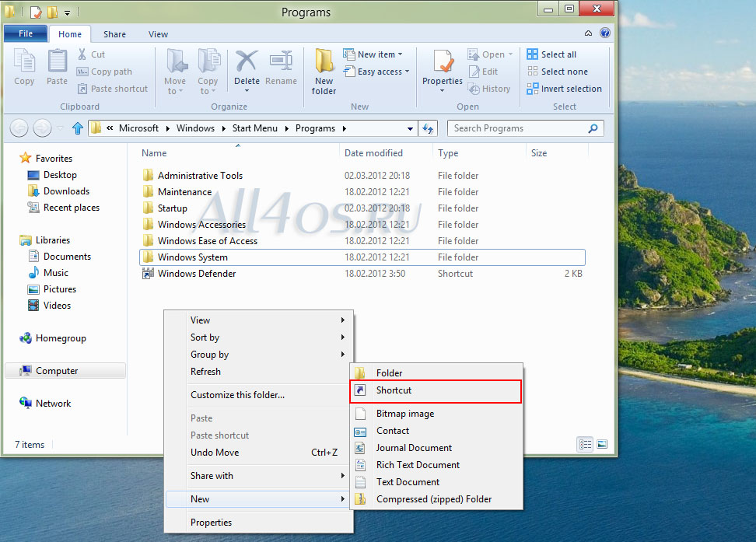Click the Delete red X icon
756x542 pixels.
click(x=247, y=61)
